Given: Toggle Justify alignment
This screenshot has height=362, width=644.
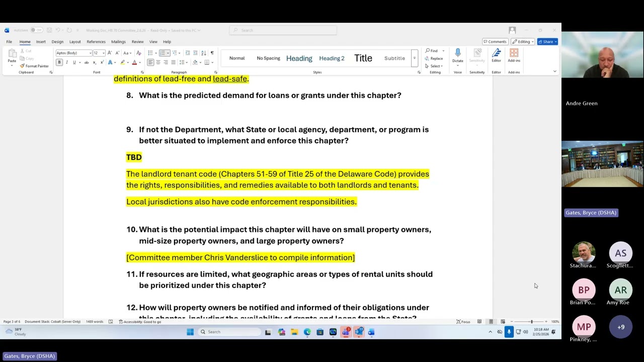Looking at the screenshot, I should (x=173, y=62).
